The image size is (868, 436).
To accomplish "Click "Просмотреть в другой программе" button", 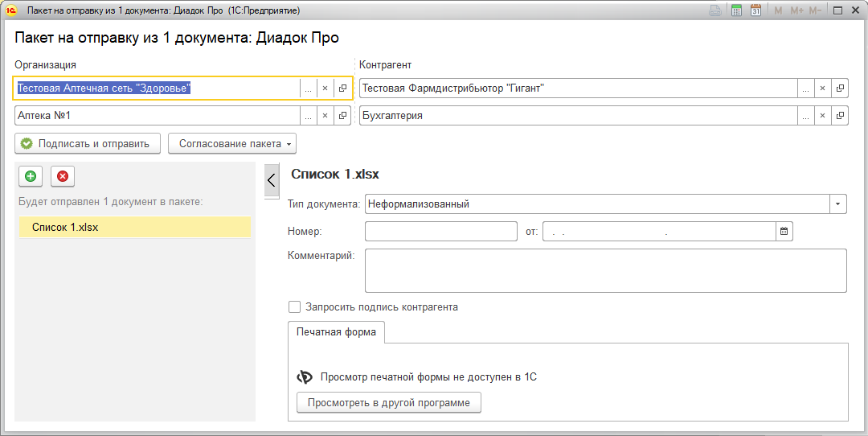I will [389, 403].
